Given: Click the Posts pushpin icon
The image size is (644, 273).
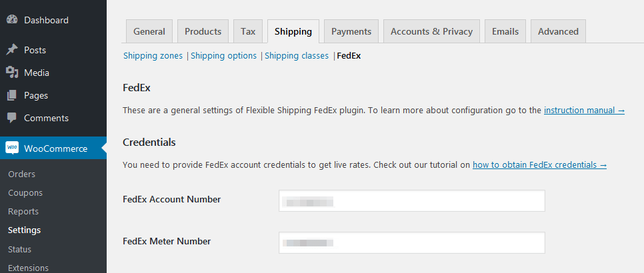Looking at the screenshot, I should (x=12, y=50).
